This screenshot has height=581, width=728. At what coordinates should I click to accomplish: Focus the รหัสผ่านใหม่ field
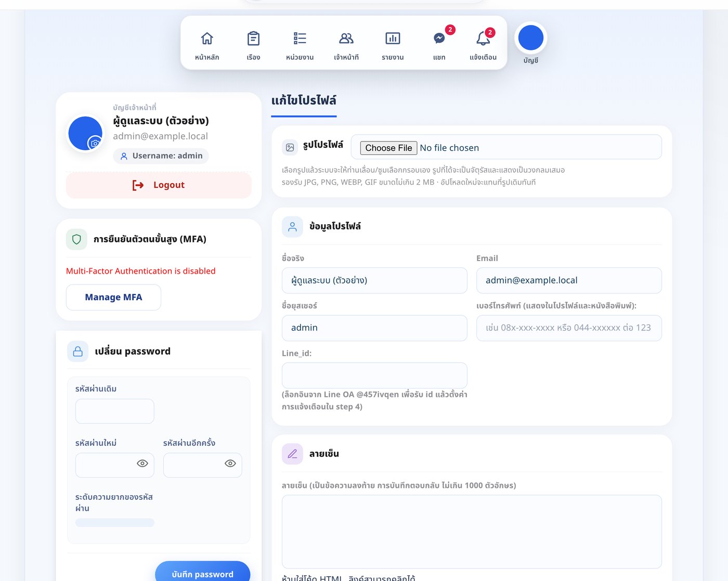115,465
